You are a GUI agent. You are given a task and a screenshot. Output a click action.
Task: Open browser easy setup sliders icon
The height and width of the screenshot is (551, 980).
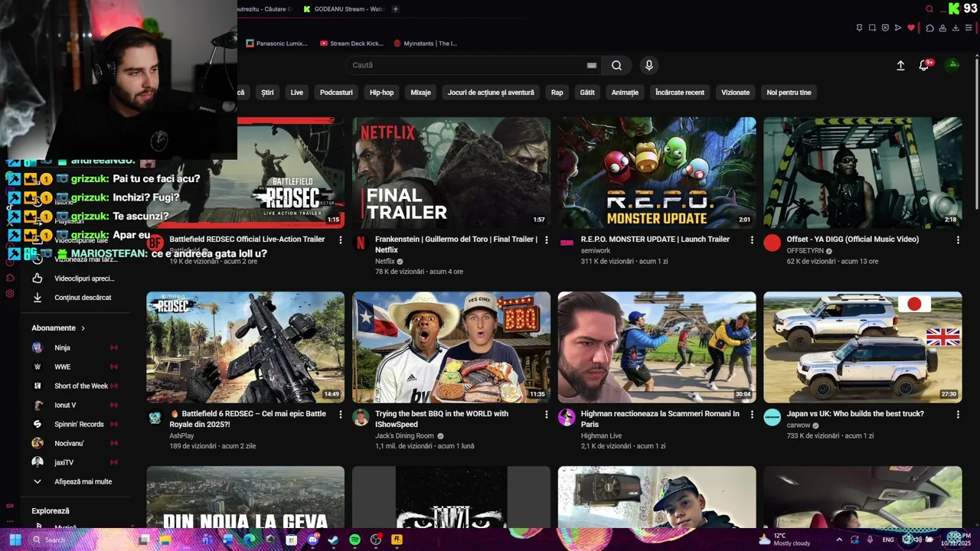(x=969, y=28)
